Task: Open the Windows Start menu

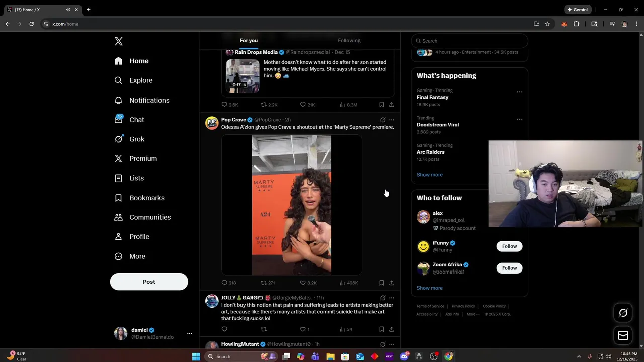Action: (196, 356)
